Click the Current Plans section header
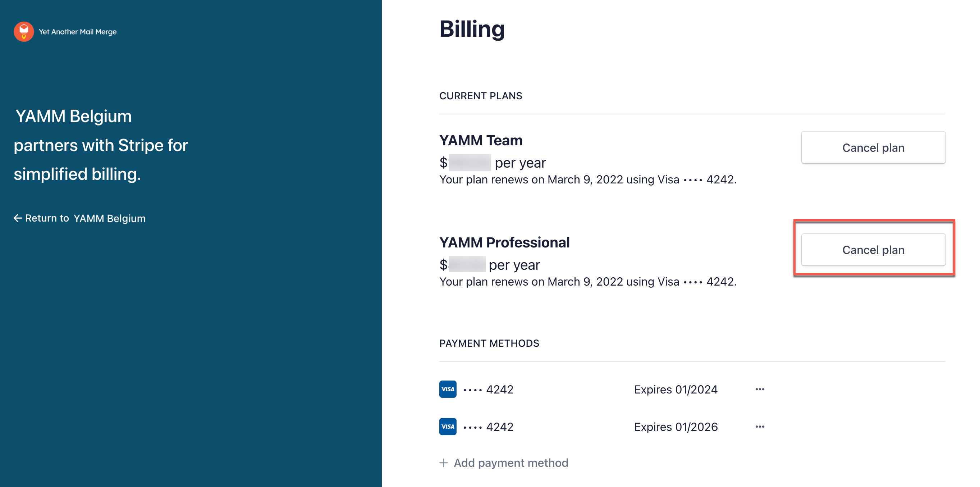The width and height of the screenshot is (980, 487). pos(481,96)
